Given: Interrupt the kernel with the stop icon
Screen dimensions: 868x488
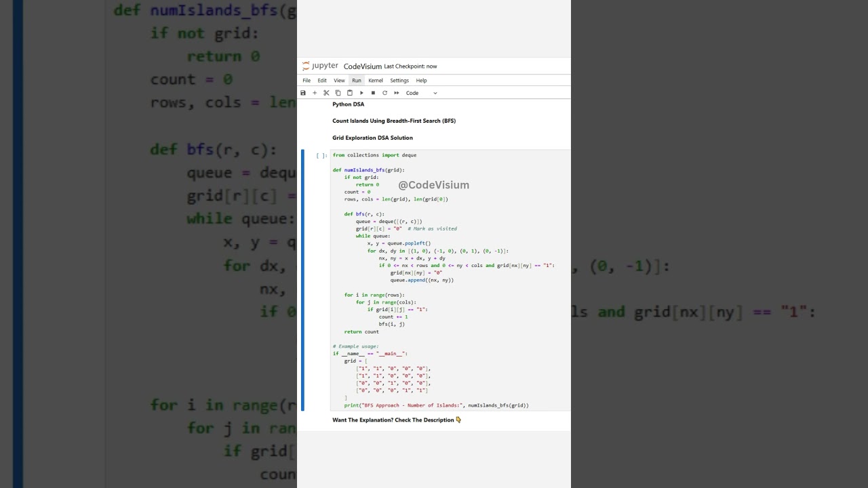Looking at the screenshot, I should coord(373,93).
